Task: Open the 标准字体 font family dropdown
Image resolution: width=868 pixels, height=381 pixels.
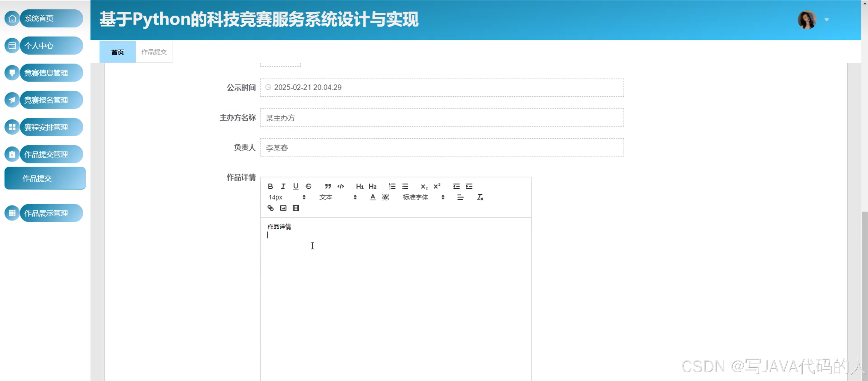Action: 423,197
